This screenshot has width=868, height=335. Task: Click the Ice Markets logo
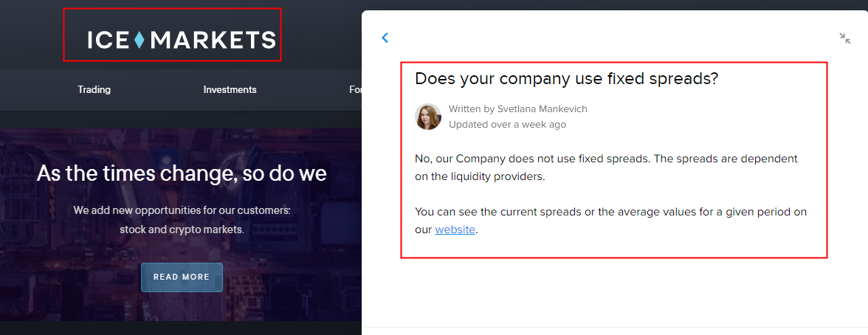(x=181, y=40)
